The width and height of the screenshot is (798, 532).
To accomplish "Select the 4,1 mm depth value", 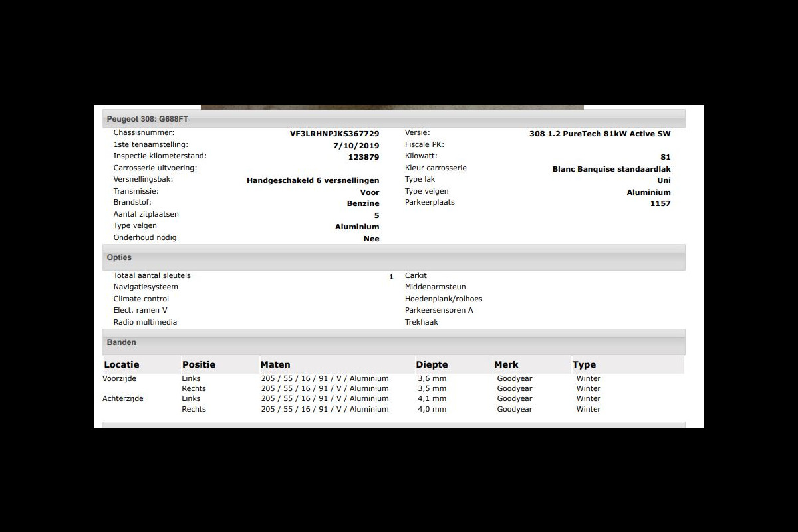I will pyautogui.click(x=432, y=398).
